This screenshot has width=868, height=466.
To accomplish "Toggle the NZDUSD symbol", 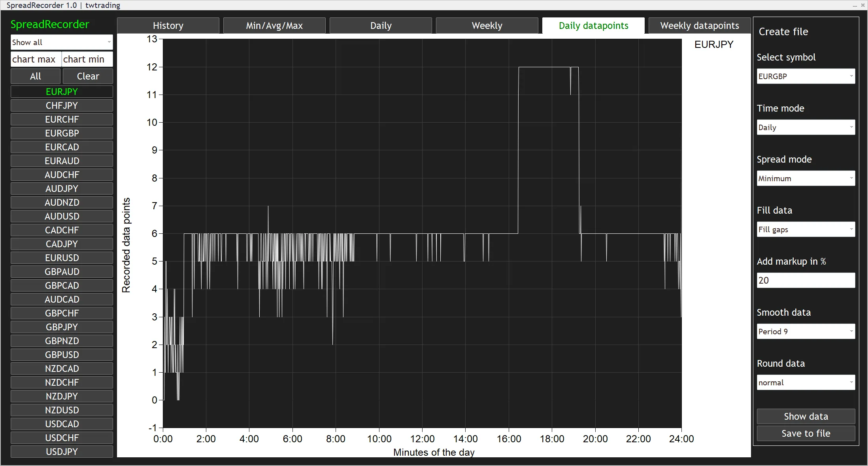I will (62, 410).
